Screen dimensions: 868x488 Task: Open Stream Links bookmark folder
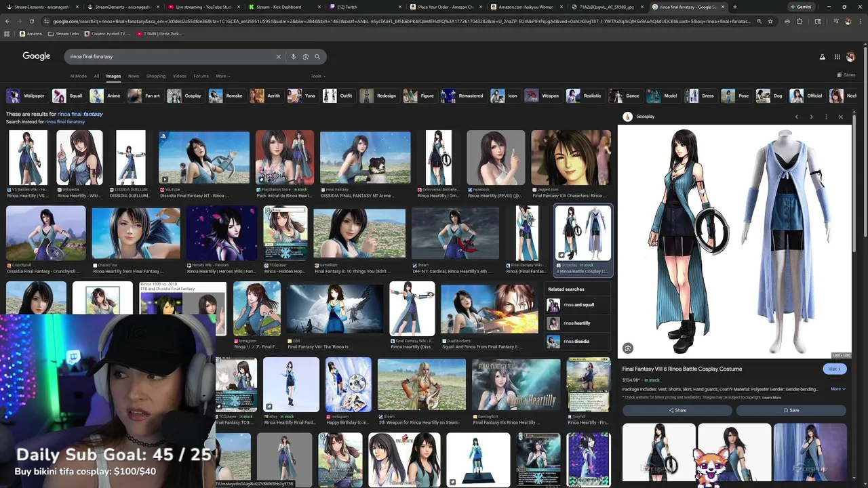64,33
